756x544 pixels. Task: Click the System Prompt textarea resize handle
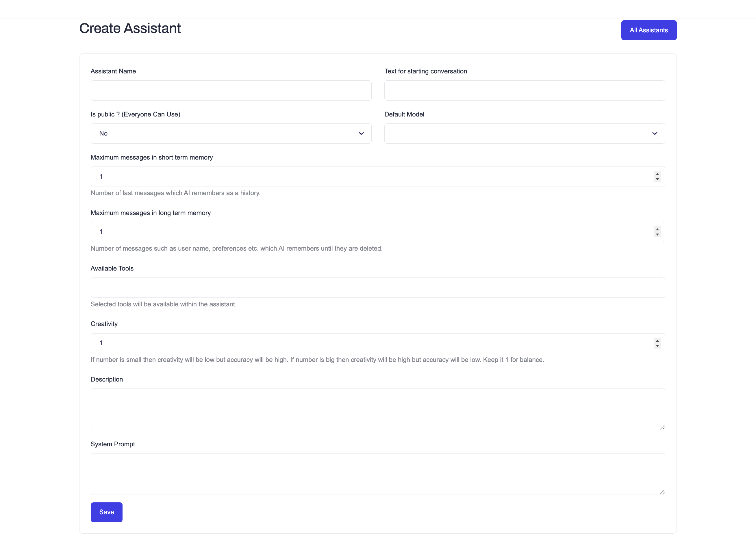coord(663,492)
